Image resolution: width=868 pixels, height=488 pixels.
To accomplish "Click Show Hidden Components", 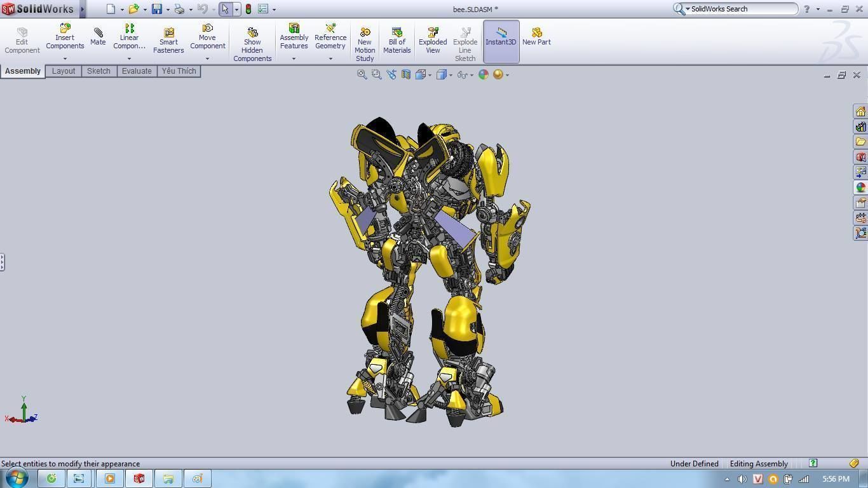I will pyautogui.click(x=252, y=44).
